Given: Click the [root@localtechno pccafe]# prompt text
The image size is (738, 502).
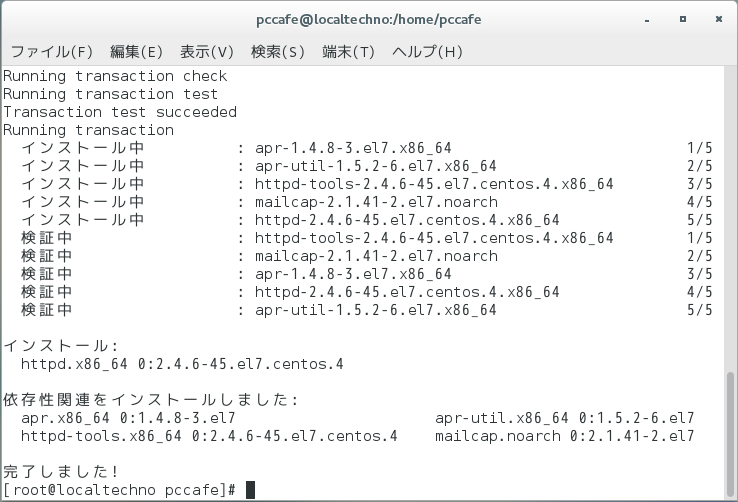Looking at the screenshot, I should [x=120, y=490].
